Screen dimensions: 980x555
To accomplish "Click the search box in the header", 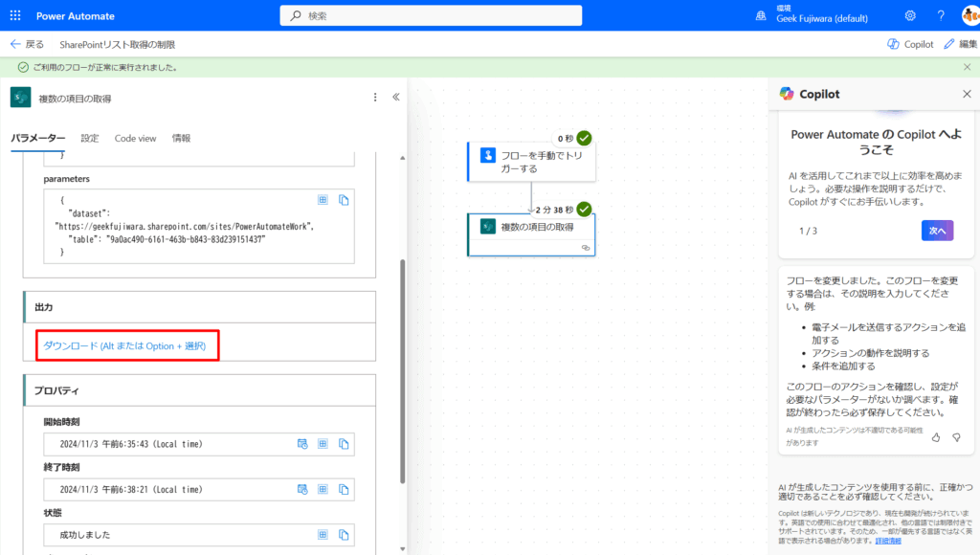I will pyautogui.click(x=431, y=15).
